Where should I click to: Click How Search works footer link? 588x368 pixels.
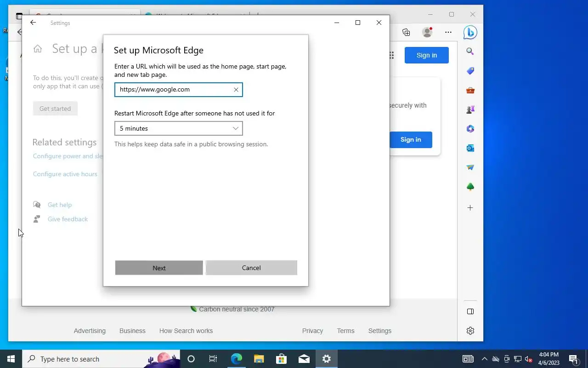click(186, 331)
